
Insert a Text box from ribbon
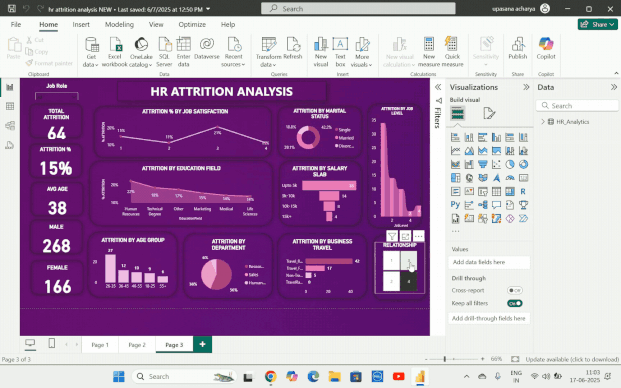click(x=340, y=52)
